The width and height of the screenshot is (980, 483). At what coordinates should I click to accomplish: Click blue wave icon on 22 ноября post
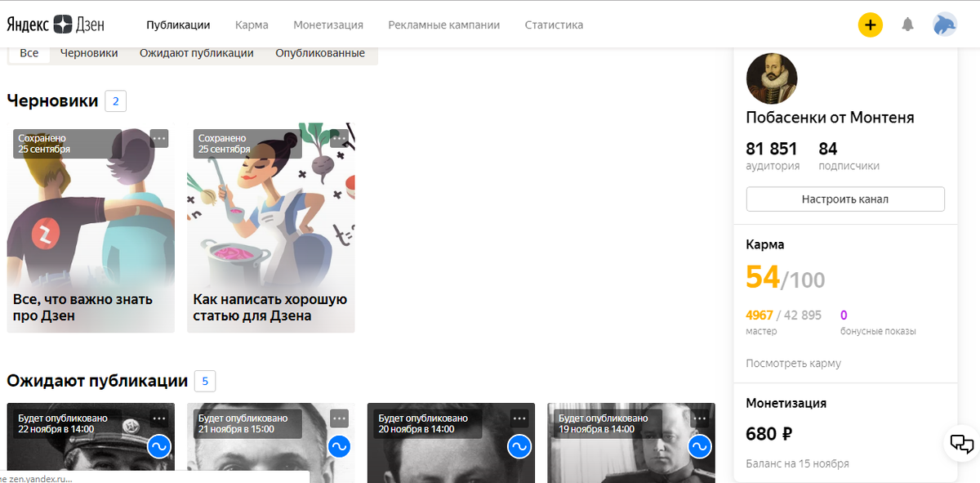(x=159, y=446)
